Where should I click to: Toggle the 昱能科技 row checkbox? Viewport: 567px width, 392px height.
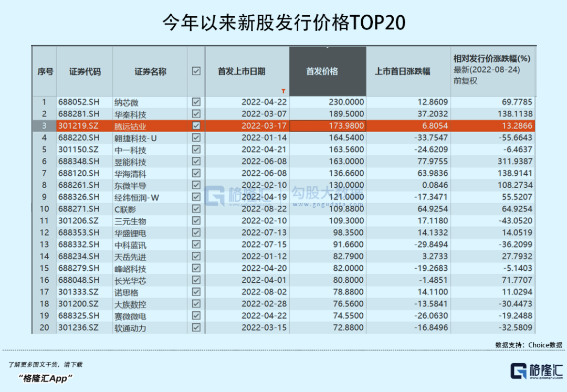(196, 161)
